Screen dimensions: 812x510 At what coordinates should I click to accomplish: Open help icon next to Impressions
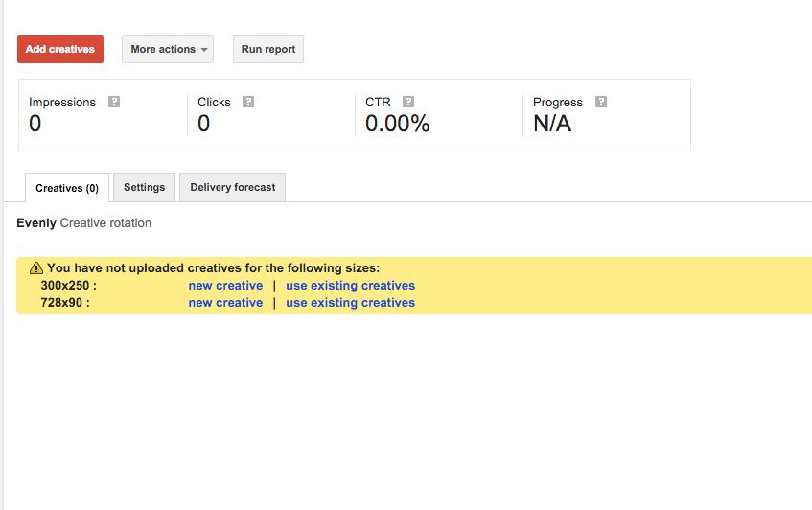click(x=114, y=102)
